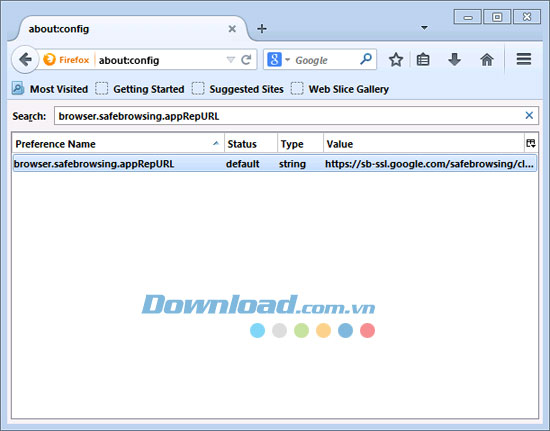Screen dimensions: 550x431
Task: Click the Google search engine icon
Action: pyautogui.click(x=274, y=60)
